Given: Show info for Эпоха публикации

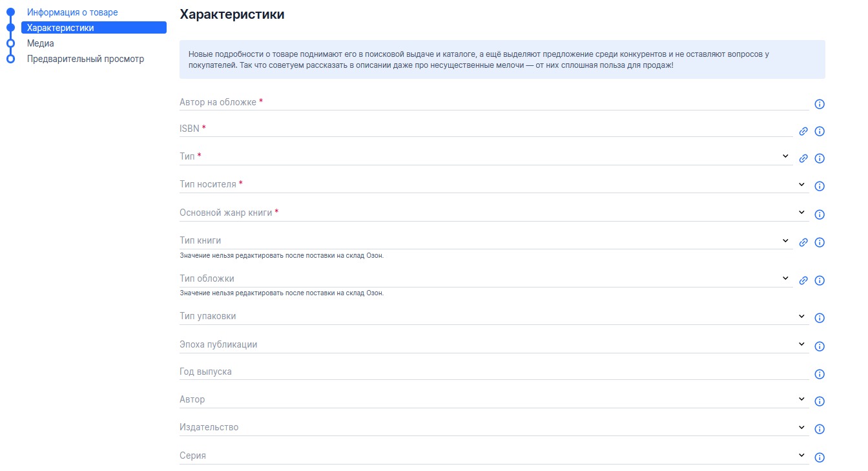Looking at the screenshot, I should [820, 346].
